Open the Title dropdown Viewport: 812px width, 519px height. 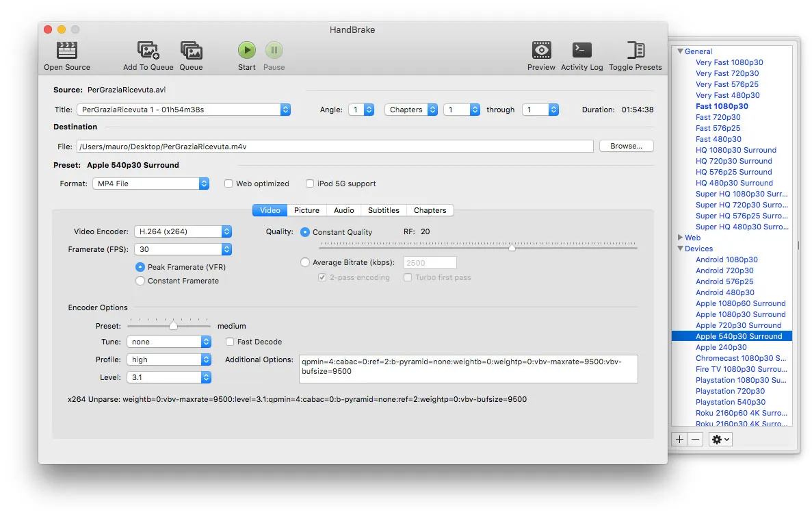(183, 110)
